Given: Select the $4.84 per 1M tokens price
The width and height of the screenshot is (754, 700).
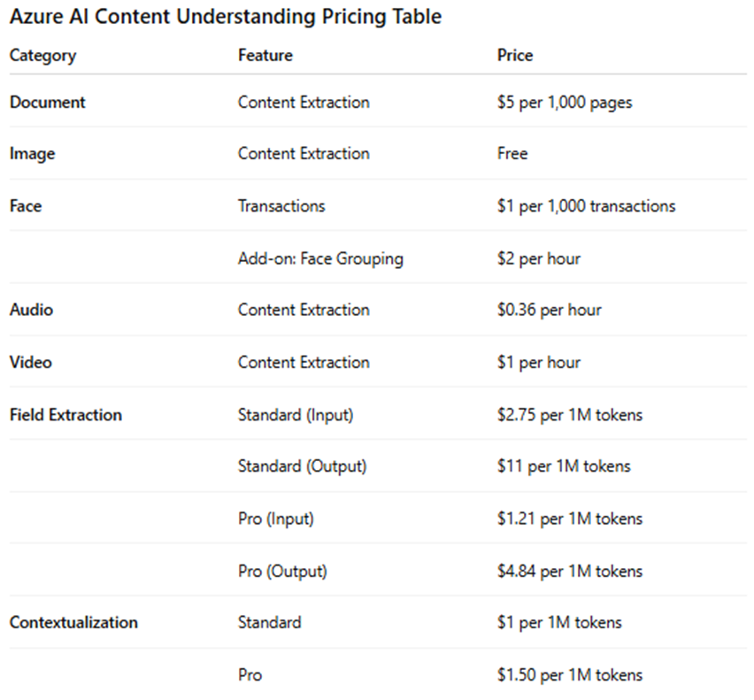Looking at the screenshot, I should 570,572.
